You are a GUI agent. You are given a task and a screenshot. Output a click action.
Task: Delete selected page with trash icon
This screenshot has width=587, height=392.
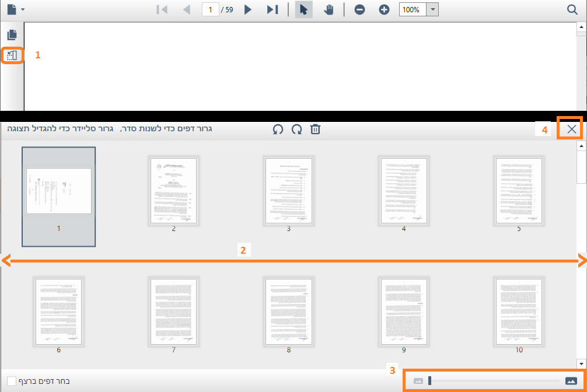point(315,129)
